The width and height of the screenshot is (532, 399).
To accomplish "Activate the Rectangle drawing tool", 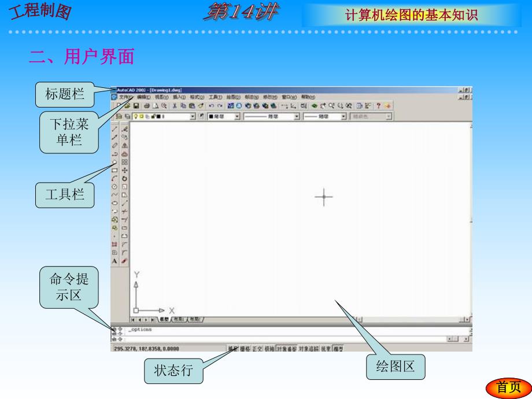I will [113, 169].
